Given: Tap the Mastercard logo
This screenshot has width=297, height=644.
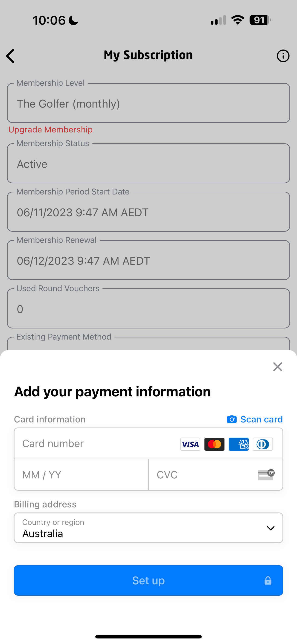Looking at the screenshot, I should point(215,444).
